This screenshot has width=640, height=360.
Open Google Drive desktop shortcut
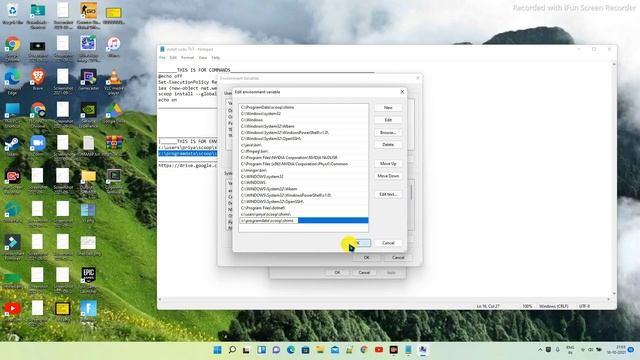coord(113,113)
